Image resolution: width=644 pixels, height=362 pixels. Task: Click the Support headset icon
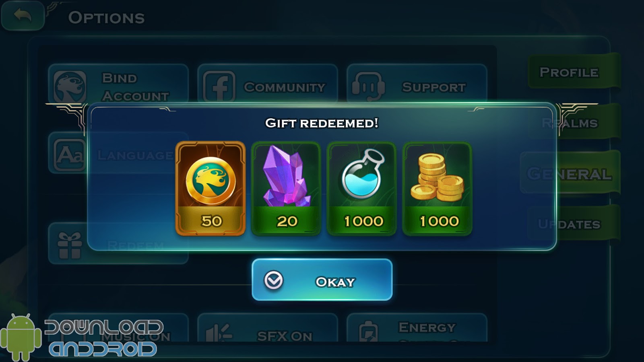click(x=367, y=86)
